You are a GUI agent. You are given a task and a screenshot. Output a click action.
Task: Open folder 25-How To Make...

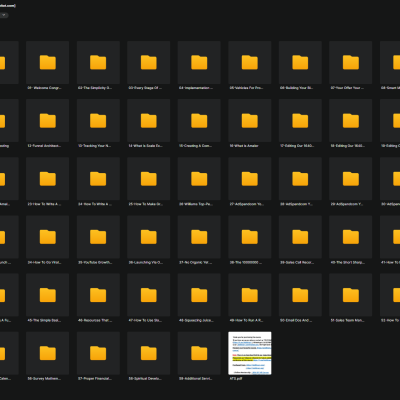point(149,179)
